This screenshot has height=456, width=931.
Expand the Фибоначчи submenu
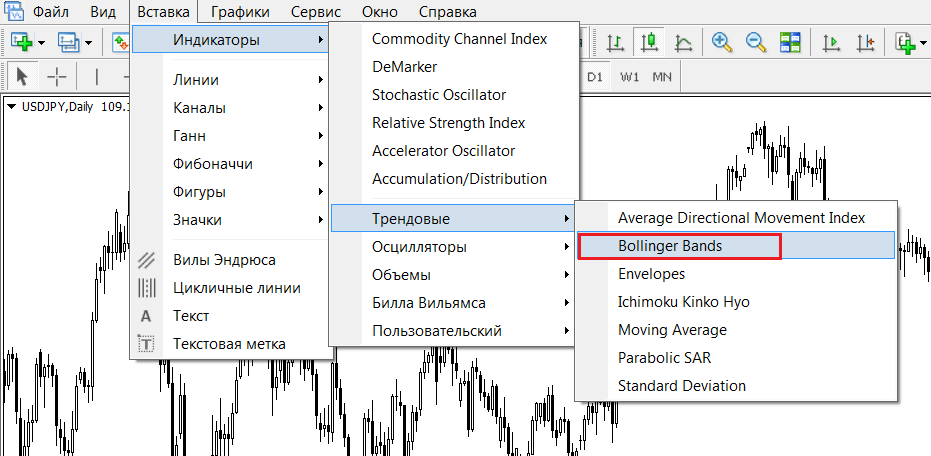click(x=230, y=163)
